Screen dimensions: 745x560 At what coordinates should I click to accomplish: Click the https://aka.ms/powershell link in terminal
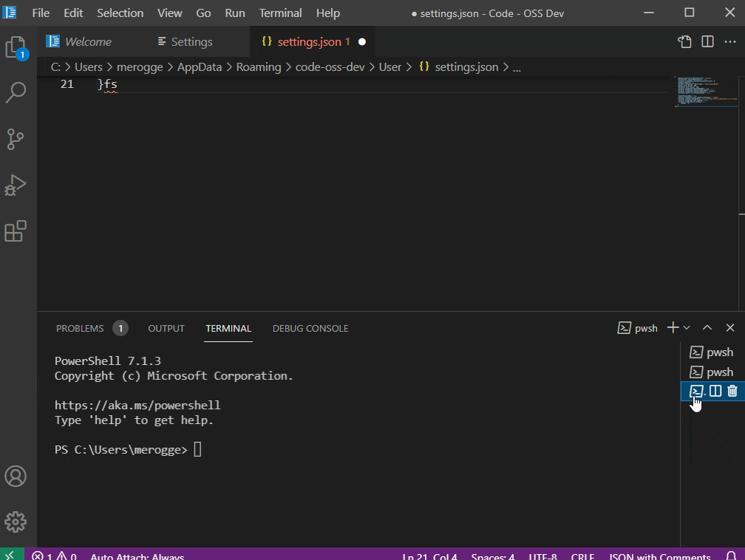[137, 405]
